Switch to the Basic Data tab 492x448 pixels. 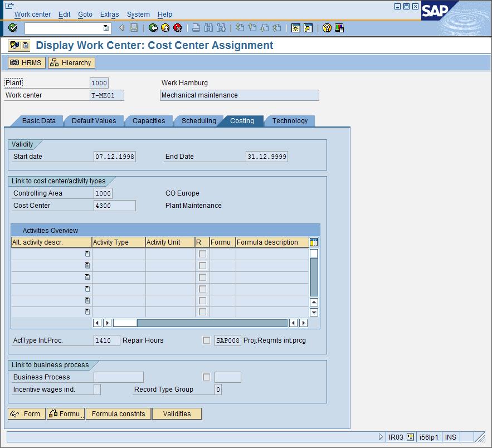39,121
